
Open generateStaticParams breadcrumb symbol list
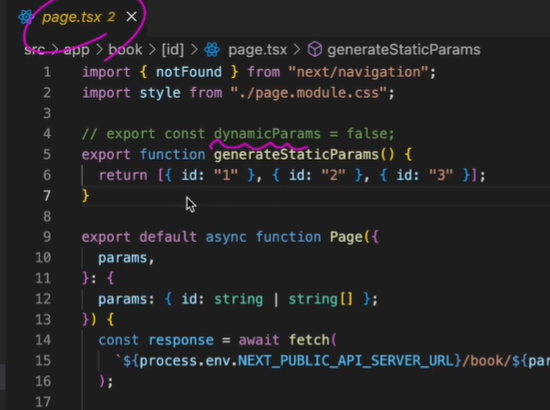click(x=404, y=50)
